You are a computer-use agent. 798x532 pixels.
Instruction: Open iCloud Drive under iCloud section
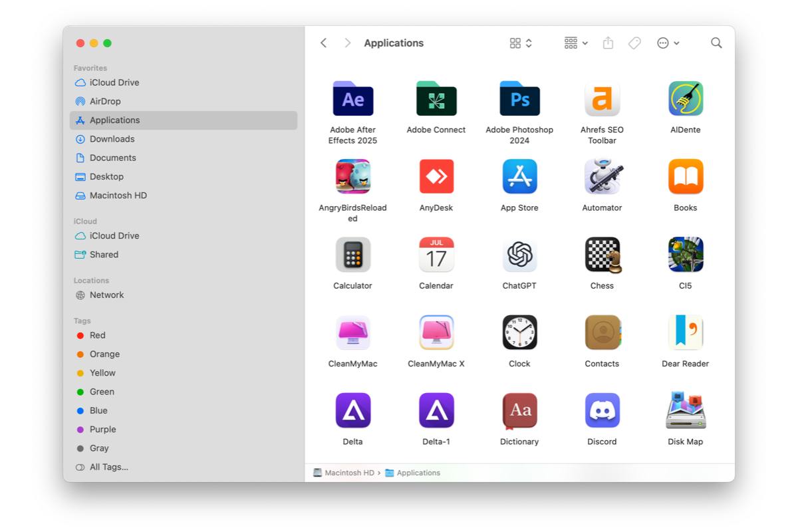coord(184,235)
